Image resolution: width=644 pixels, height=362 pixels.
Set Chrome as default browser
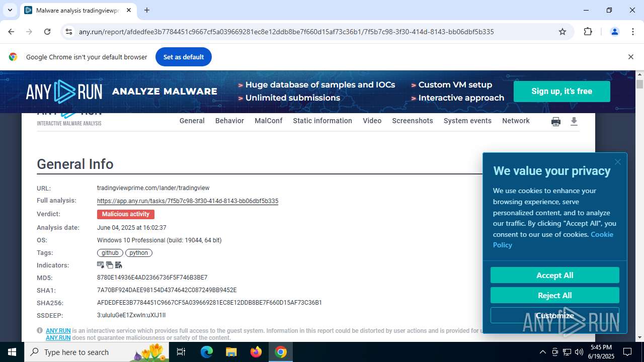[x=184, y=57]
